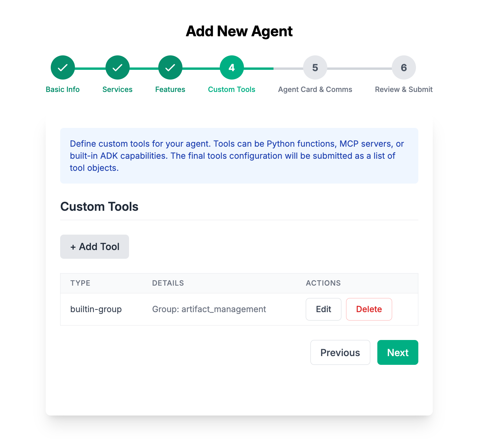Open the Custom Tools step label

pos(231,89)
